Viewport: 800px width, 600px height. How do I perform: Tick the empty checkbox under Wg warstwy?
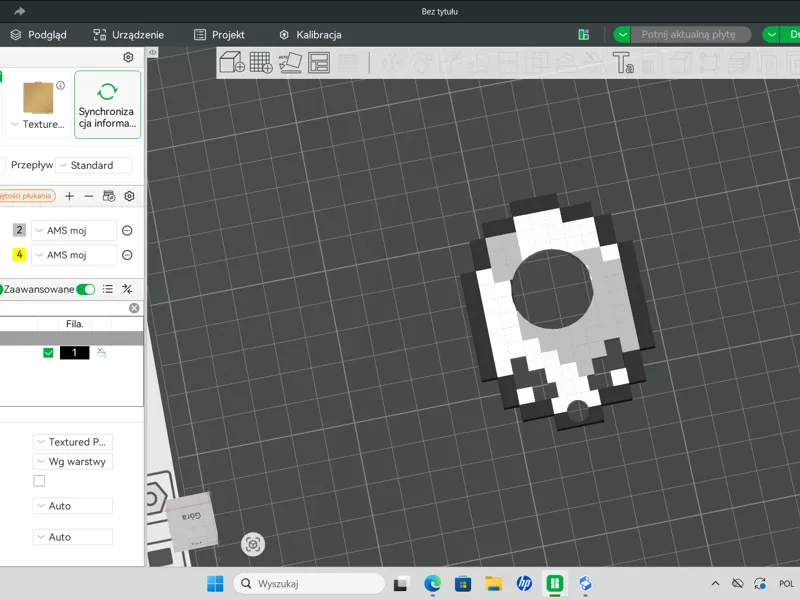click(39, 481)
